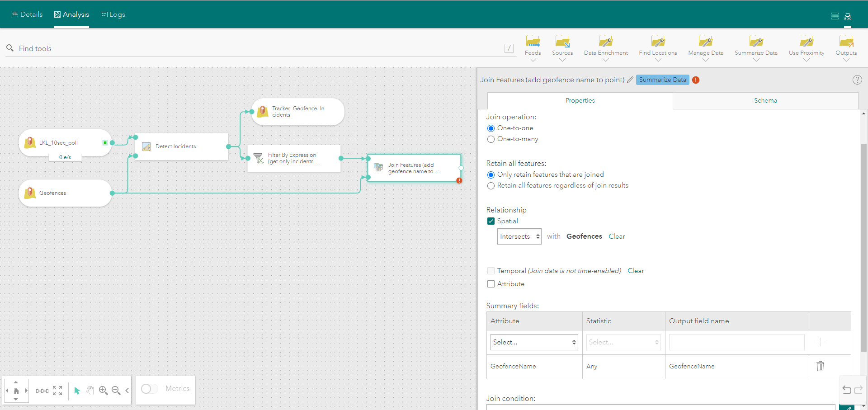Image resolution: width=868 pixels, height=410 pixels.
Task: Open the Attribute Select dropdown in summary fields
Action: pyautogui.click(x=533, y=342)
